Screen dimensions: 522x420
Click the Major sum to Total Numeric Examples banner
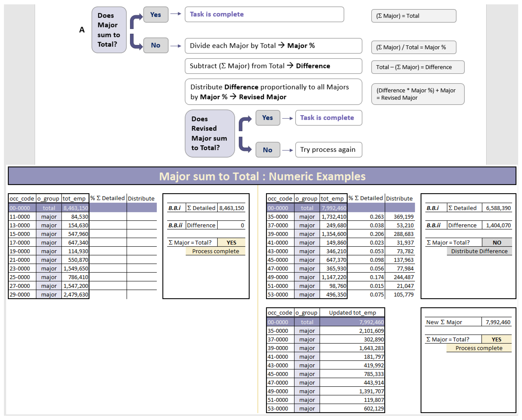pyautogui.click(x=262, y=176)
